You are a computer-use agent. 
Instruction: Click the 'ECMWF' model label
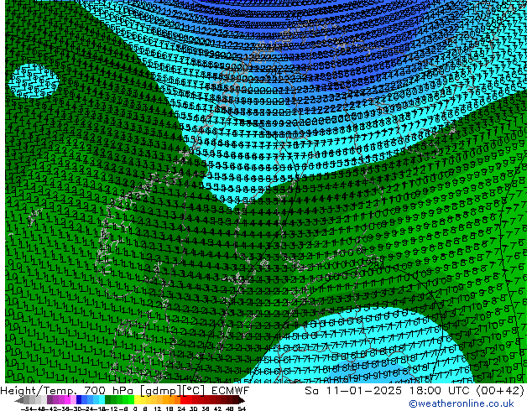tap(231, 391)
